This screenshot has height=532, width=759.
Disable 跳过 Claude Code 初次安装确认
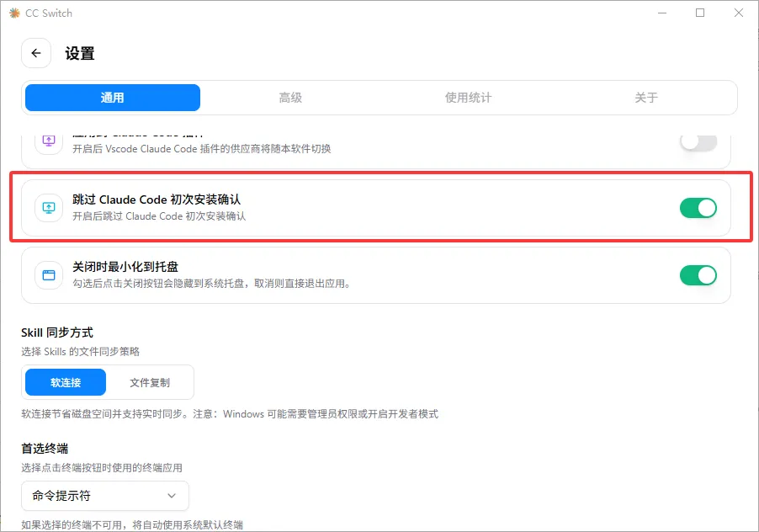click(x=698, y=207)
